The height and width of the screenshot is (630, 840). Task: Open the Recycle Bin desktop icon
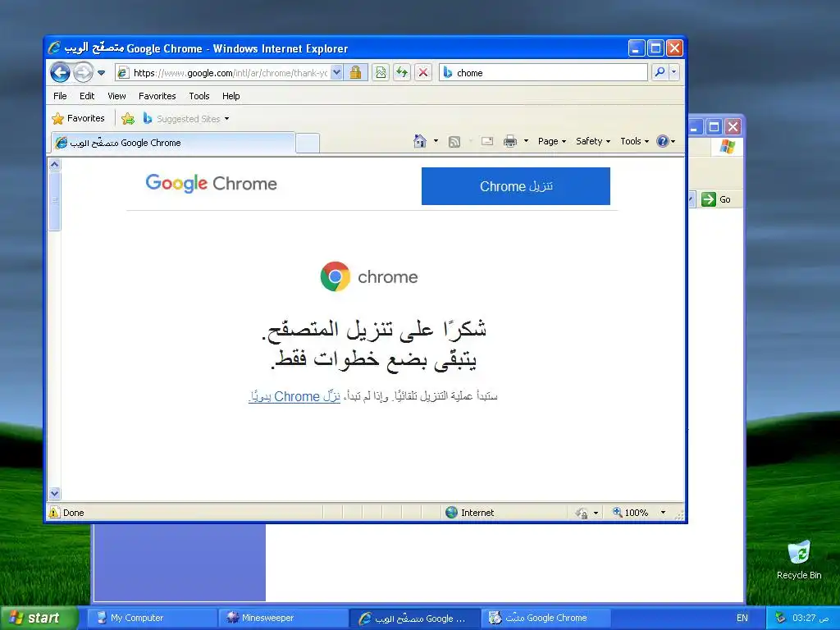click(x=799, y=559)
